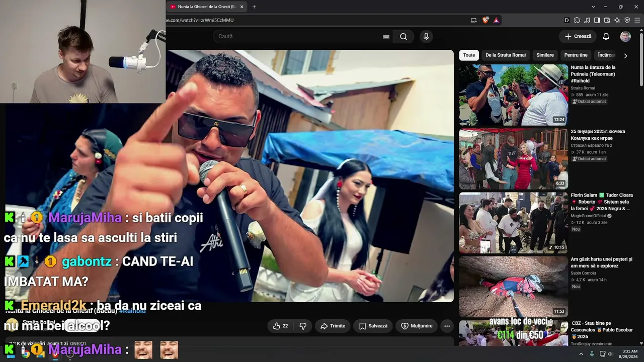Open a new browser tab
The height and width of the screenshot is (362, 644).
[254, 7]
